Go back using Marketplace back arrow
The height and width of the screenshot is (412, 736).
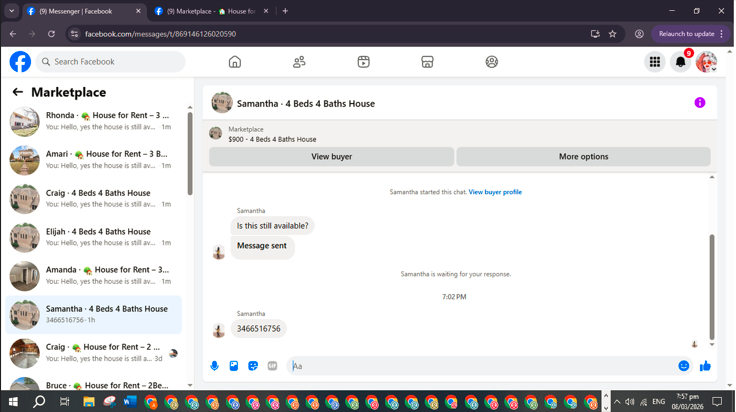(17, 92)
